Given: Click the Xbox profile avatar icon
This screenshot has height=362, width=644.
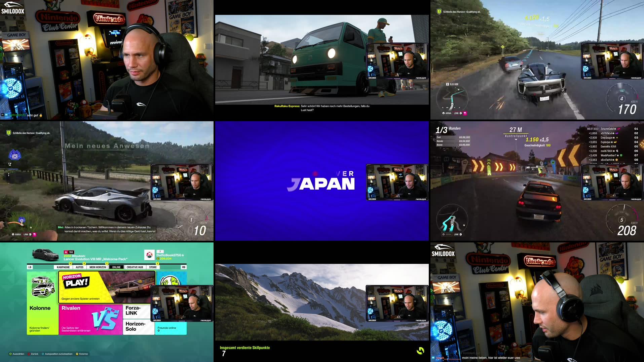Looking at the screenshot, I should click(149, 255).
